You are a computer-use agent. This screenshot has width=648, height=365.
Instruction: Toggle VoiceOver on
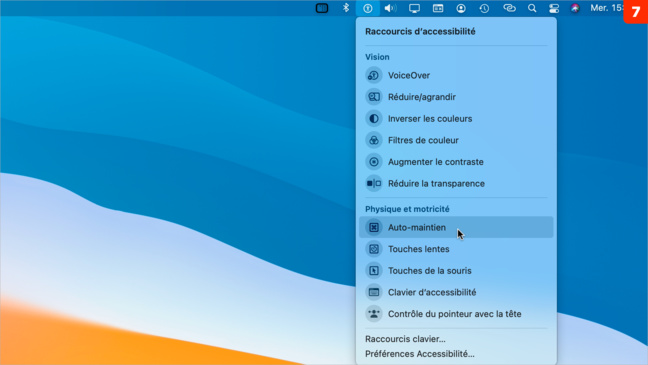tap(456, 75)
